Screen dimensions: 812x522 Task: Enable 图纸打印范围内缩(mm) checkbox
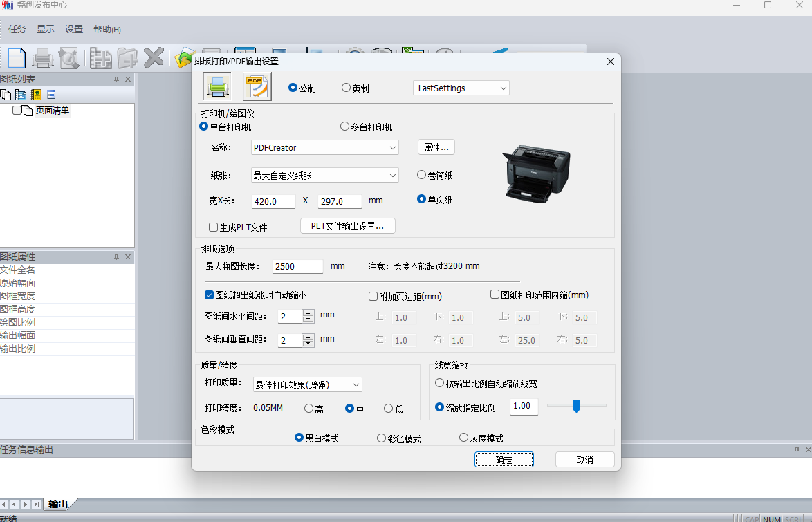pos(495,295)
